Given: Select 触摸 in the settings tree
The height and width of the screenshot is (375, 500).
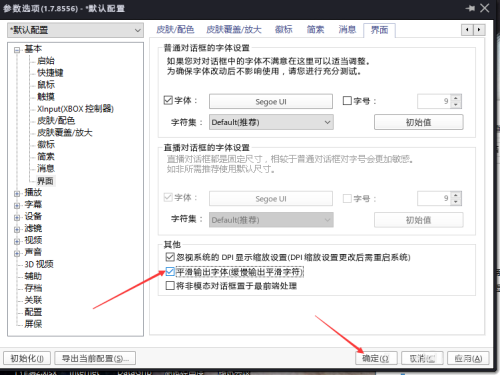Looking at the screenshot, I should click(46, 97).
